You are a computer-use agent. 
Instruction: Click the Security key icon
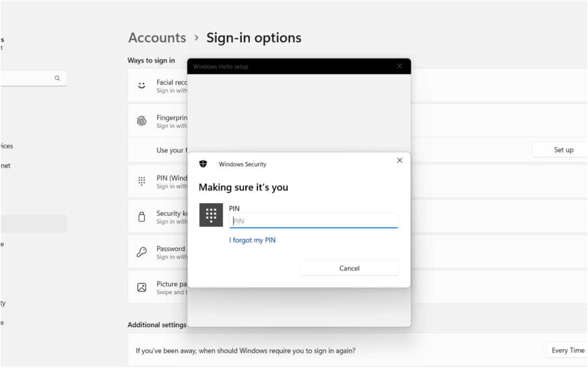coord(141,216)
